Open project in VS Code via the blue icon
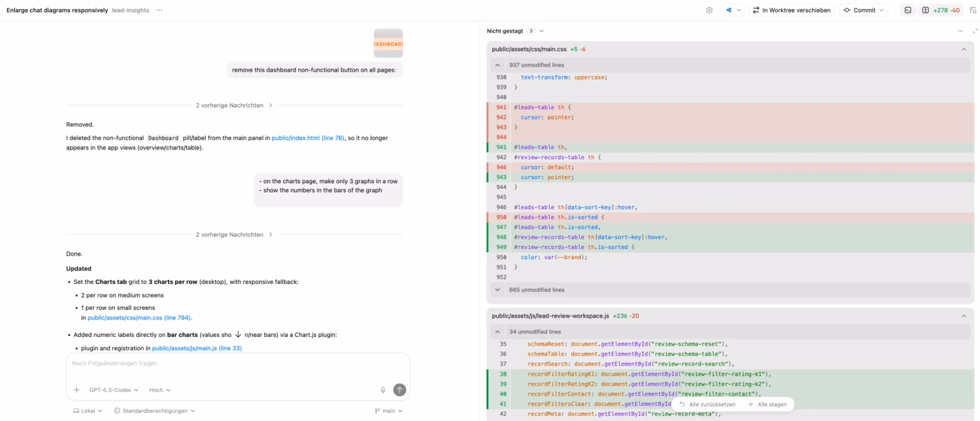This screenshot has width=980, height=421. [x=728, y=10]
